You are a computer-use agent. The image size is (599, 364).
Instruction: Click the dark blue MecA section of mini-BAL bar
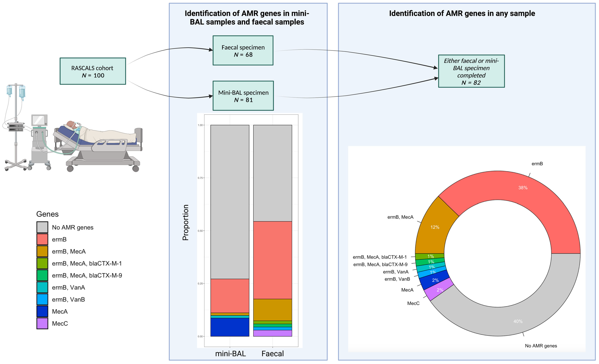pyautogui.click(x=230, y=327)
